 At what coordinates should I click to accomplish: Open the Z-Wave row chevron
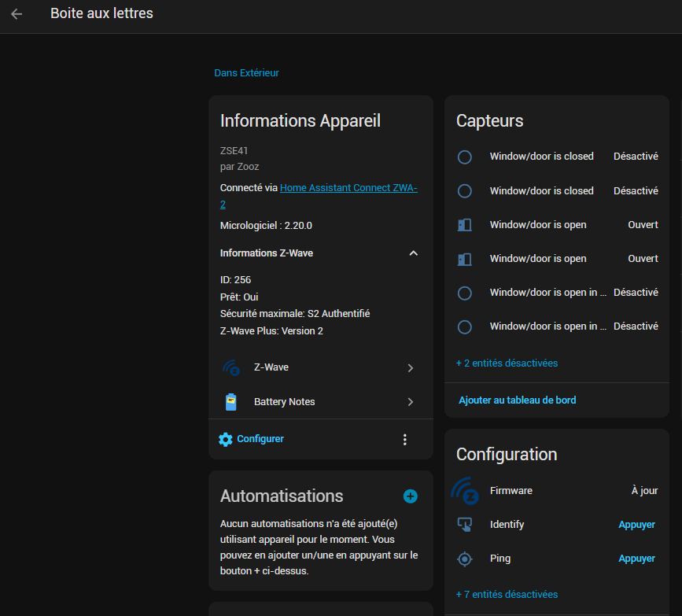coord(411,368)
